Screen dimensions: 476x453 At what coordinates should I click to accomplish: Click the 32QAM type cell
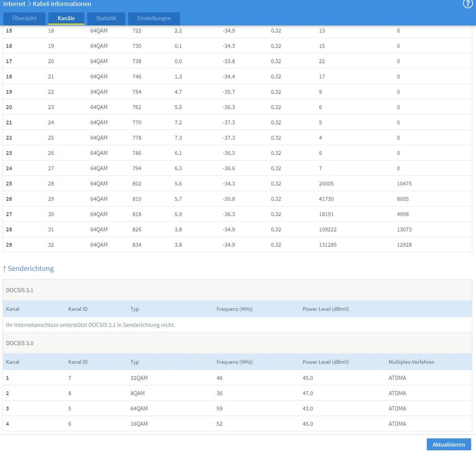pos(139,378)
